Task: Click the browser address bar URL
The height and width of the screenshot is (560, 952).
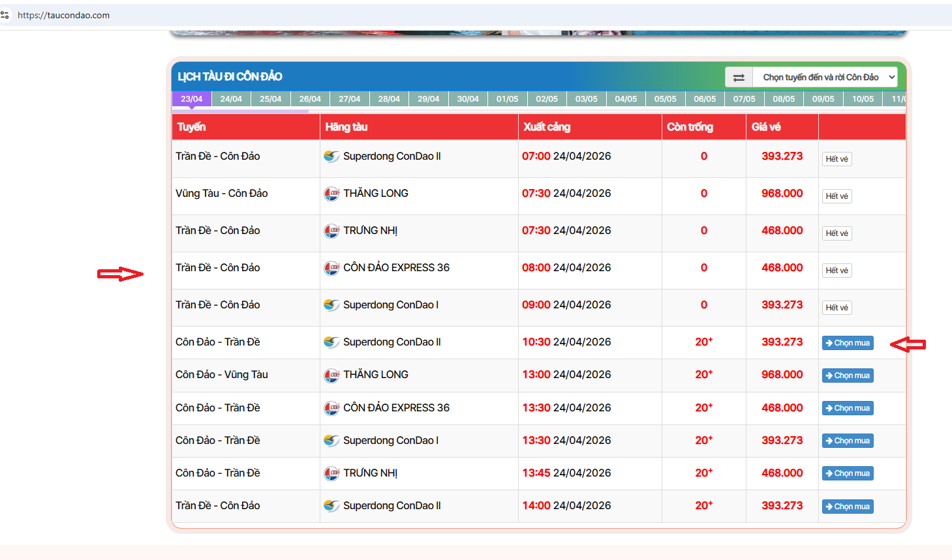Action: pyautogui.click(x=64, y=15)
